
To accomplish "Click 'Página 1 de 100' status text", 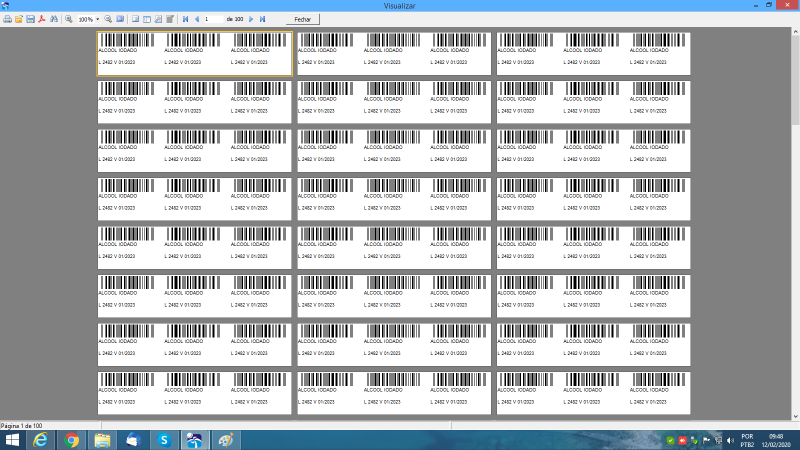I will pos(21,426).
